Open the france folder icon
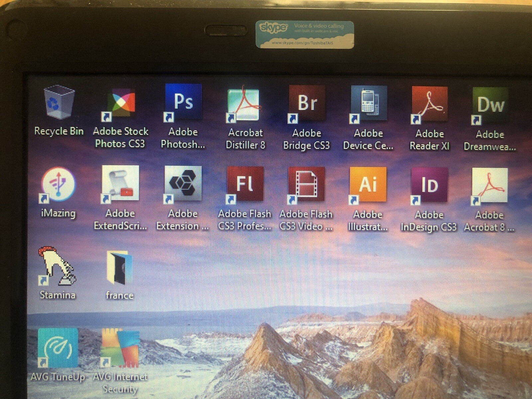Screen dimensions: 532x399 click(x=119, y=268)
